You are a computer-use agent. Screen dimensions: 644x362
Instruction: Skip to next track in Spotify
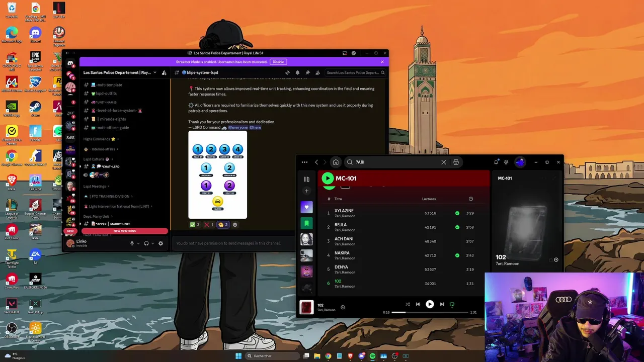[x=442, y=304]
